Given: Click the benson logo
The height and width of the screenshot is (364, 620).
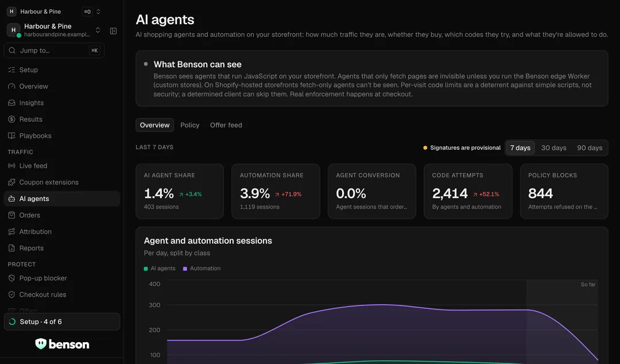Looking at the screenshot, I should [x=62, y=344].
